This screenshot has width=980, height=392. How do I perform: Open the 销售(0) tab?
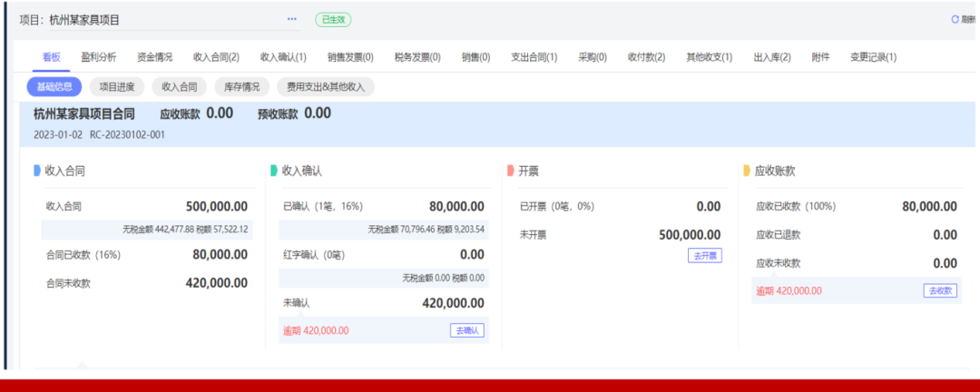(x=475, y=57)
